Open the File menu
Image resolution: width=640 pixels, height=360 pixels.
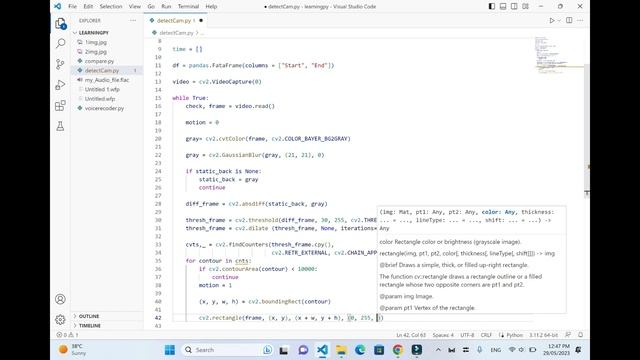73,7
